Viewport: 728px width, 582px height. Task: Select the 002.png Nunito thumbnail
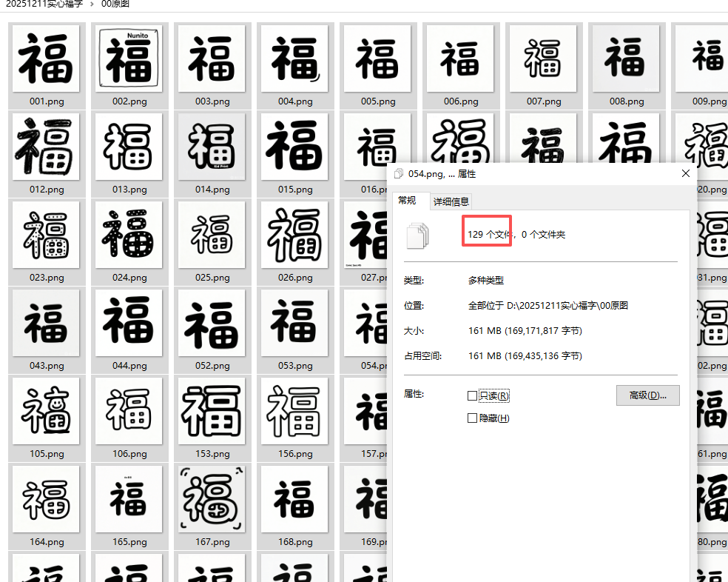(x=129, y=58)
